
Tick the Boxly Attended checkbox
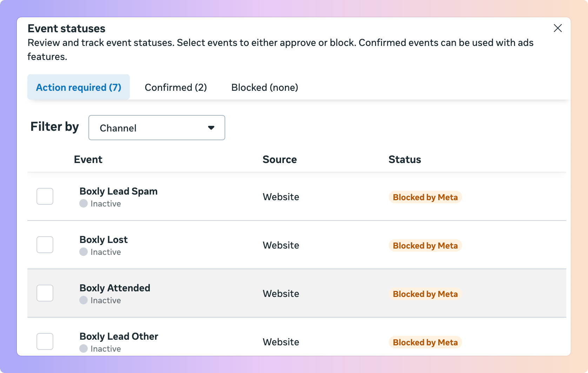click(45, 293)
